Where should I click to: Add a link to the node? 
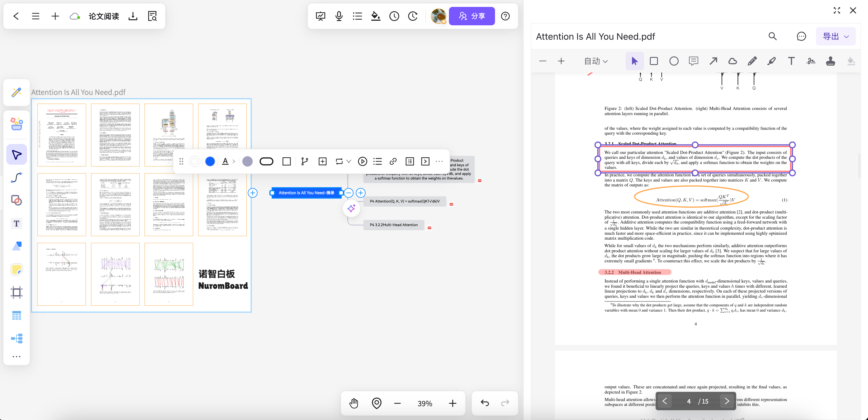pyautogui.click(x=393, y=162)
